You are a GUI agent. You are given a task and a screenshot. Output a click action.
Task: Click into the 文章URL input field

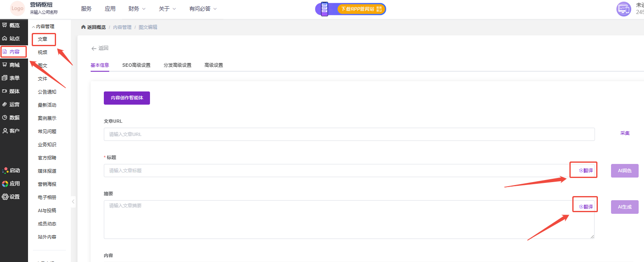(349, 134)
